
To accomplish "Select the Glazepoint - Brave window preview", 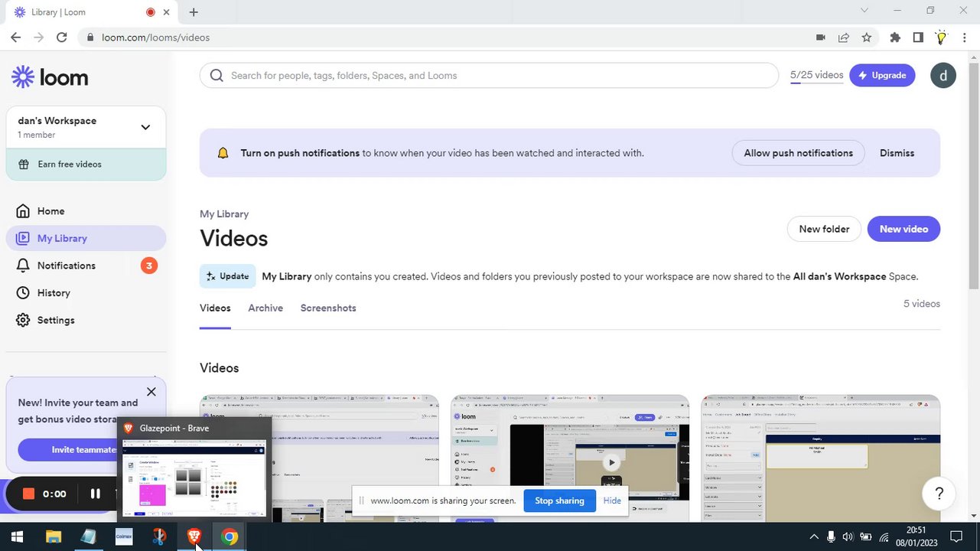I will pos(194,469).
